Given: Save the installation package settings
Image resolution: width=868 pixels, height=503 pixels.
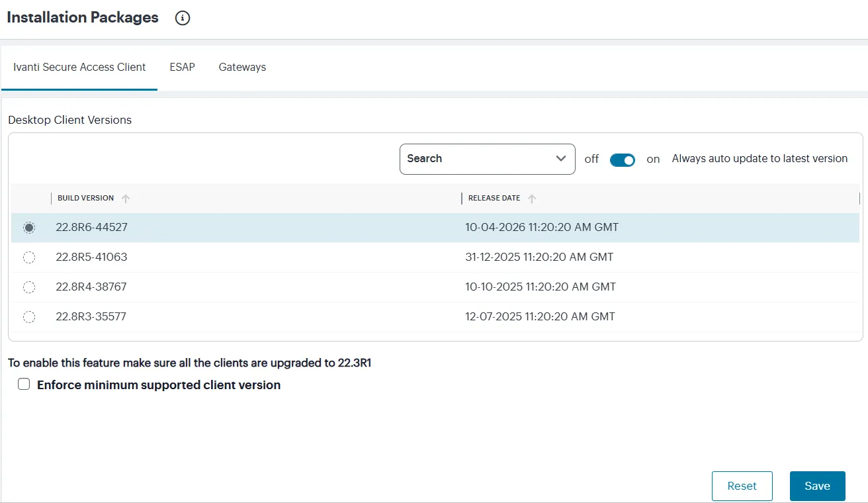Looking at the screenshot, I should click(x=818, y=486).
